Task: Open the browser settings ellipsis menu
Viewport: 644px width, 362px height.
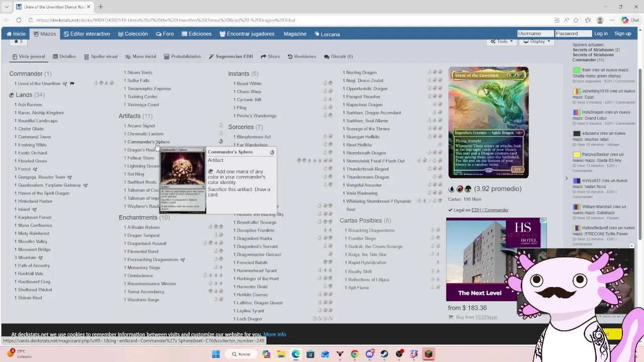Action: pos(612,20)
